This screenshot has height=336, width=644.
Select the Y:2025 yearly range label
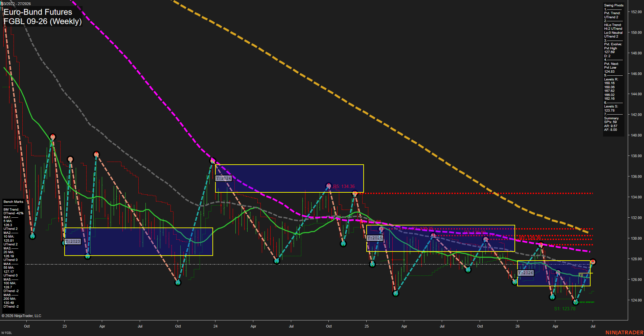[x=375, y=238]
